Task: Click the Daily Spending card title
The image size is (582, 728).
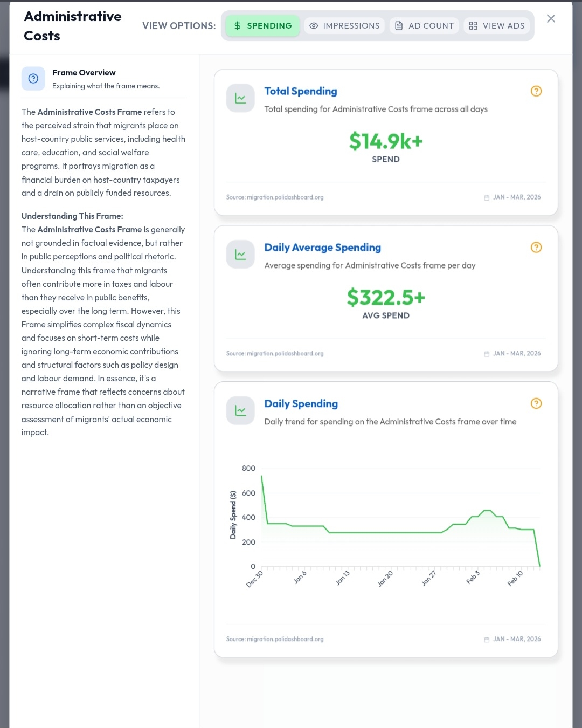Action: click(301, 404)
